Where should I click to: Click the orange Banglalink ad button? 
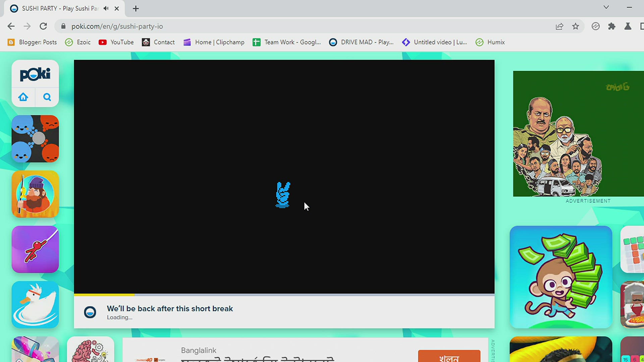point(449,357)
